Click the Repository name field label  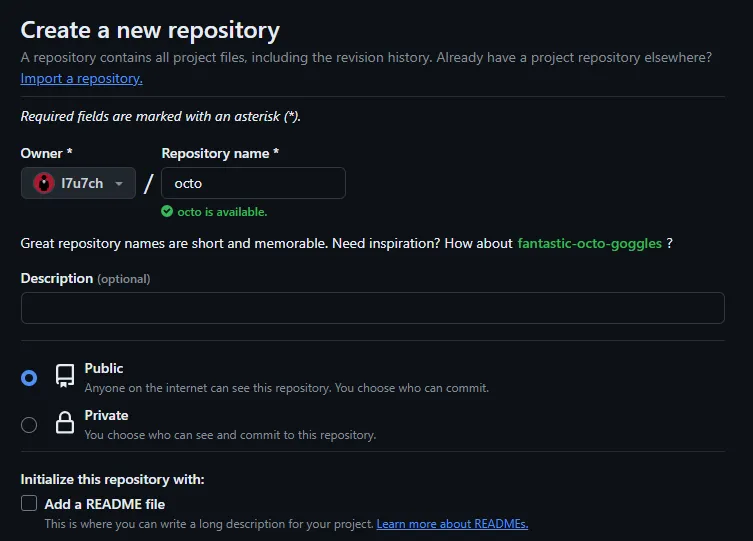220,153
